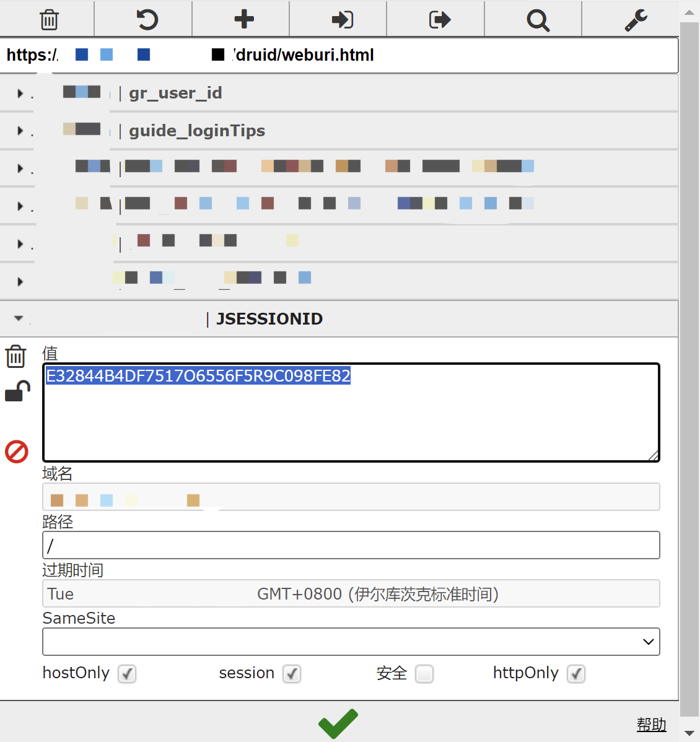Image resolution: width=700 pixels, height=742 pixels.
Task: Toggle the read-only padlock for JSESSIONID
Action: (x=17, y=391)
